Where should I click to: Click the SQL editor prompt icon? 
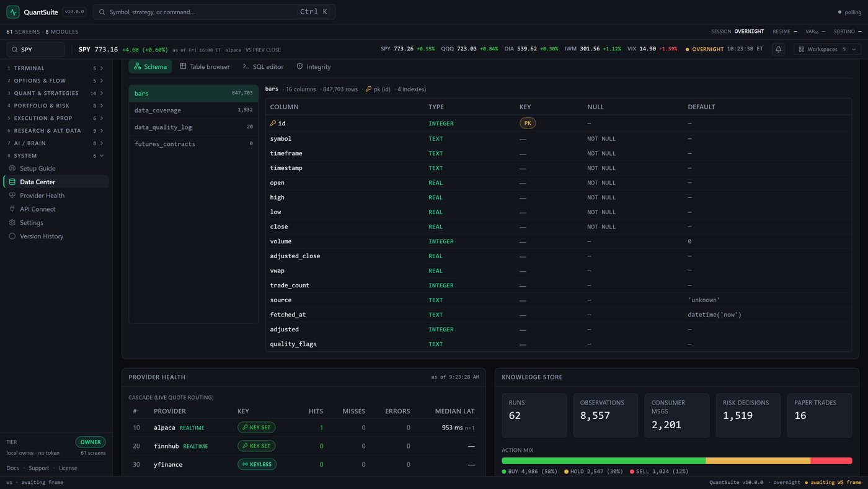246,66
